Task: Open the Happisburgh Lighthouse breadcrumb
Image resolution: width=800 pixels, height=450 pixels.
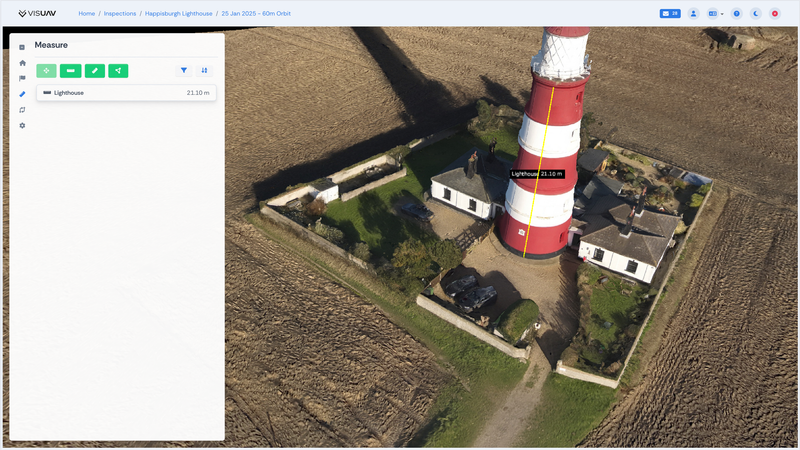Action: pyautogui.click(x=179, y=14)
